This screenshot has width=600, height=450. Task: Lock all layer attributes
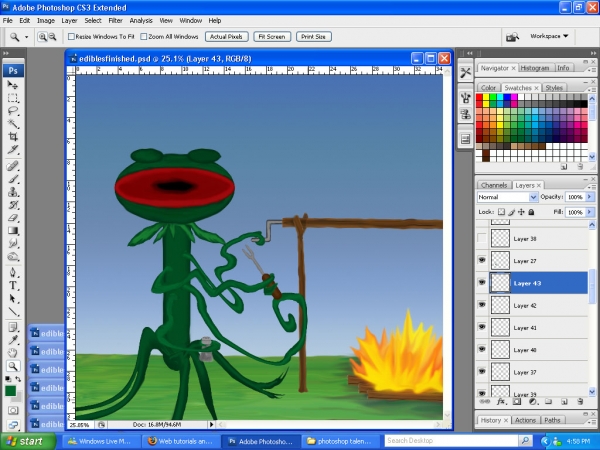click(x=531, y=212)
